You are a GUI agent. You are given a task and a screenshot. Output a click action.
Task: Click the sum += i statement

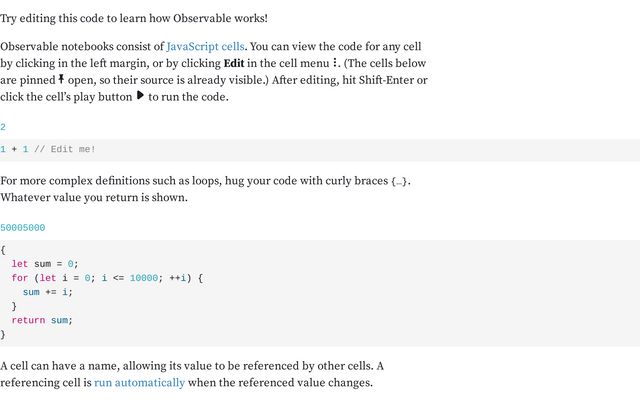point(48,292)
